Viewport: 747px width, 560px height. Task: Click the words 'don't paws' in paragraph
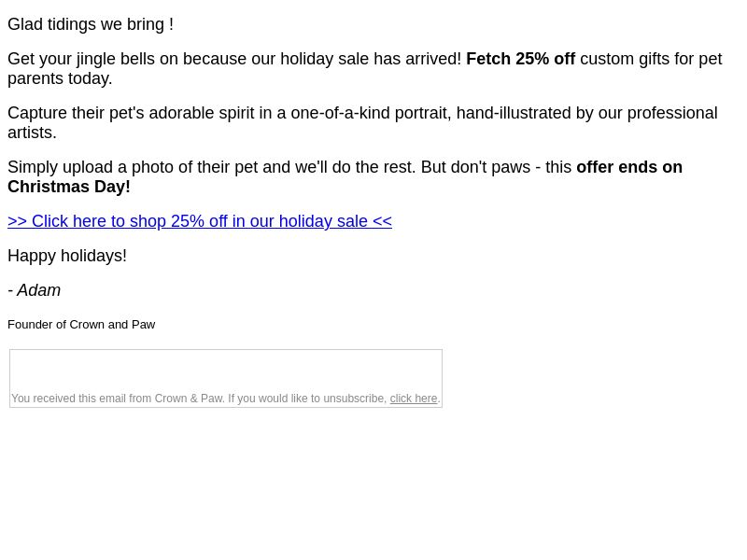[x=490, y=167]
